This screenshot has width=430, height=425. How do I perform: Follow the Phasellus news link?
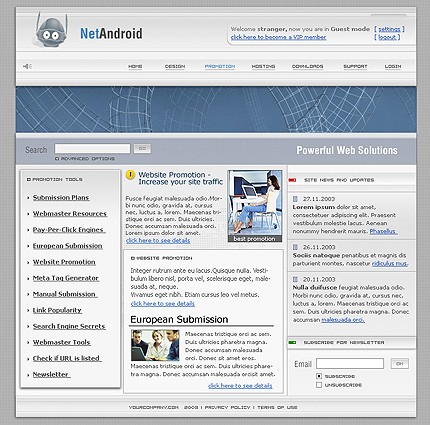coord(383,231)
